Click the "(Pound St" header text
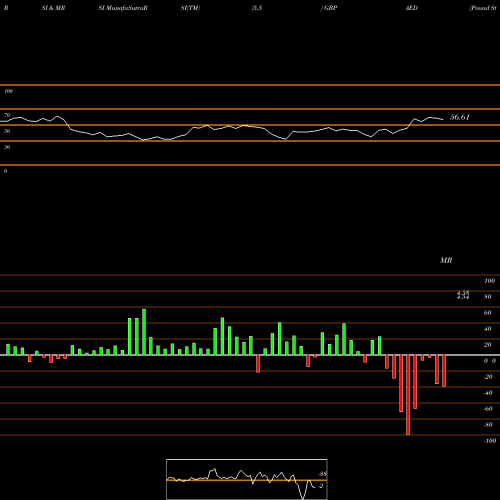The image size is (500, 500). click(x=483, y=8)
